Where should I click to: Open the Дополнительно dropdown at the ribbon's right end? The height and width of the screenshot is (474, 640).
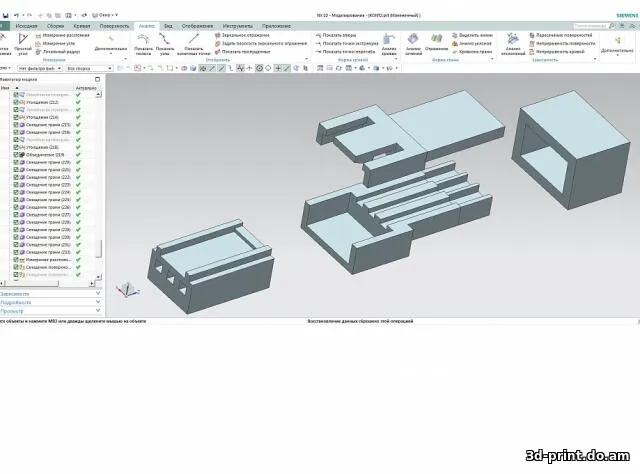[x=617, y=45]
